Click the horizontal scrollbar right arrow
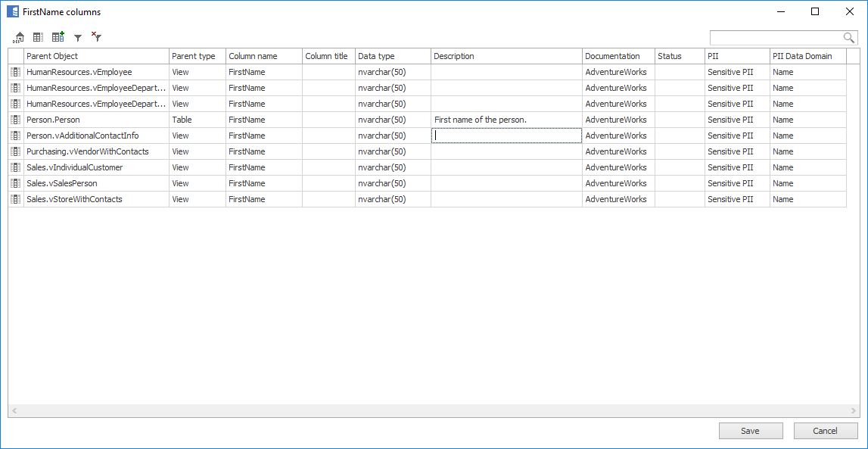 853,410
